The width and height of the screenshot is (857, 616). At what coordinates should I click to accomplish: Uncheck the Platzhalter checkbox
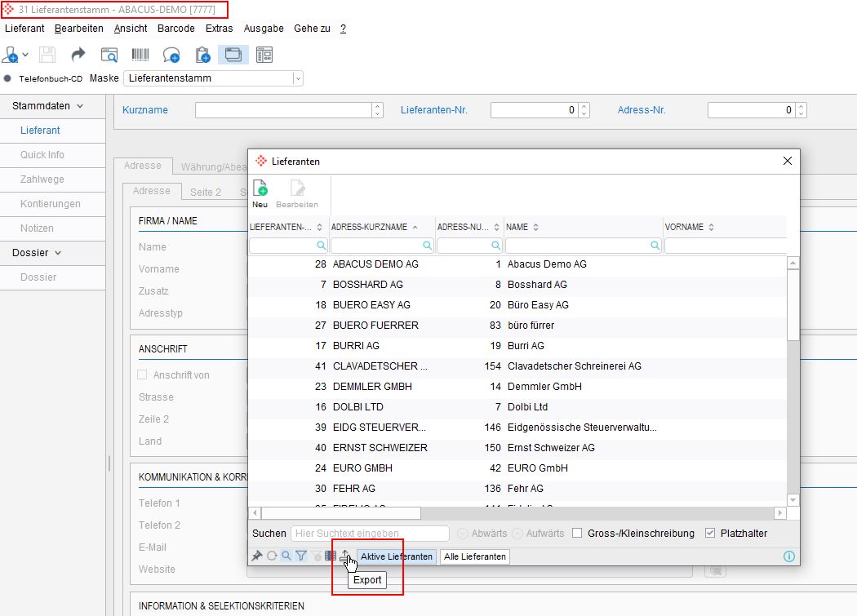pos(710,533)
